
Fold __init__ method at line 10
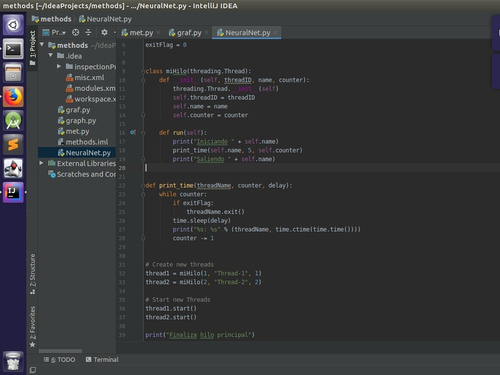143,80
